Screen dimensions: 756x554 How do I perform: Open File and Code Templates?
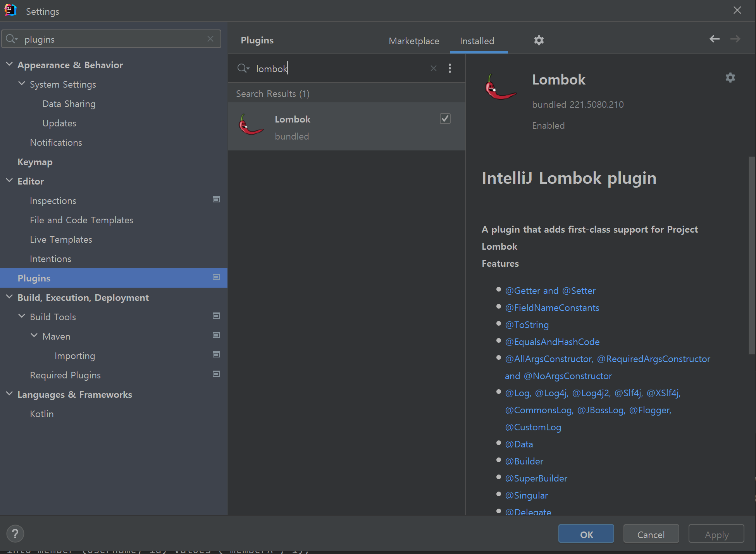pos(82,220)
